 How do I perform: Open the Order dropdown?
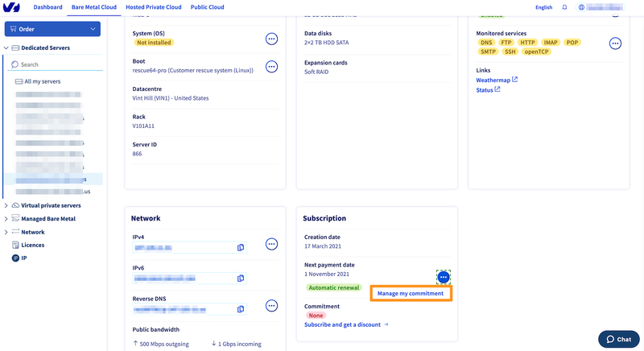[x=52, y=29]
